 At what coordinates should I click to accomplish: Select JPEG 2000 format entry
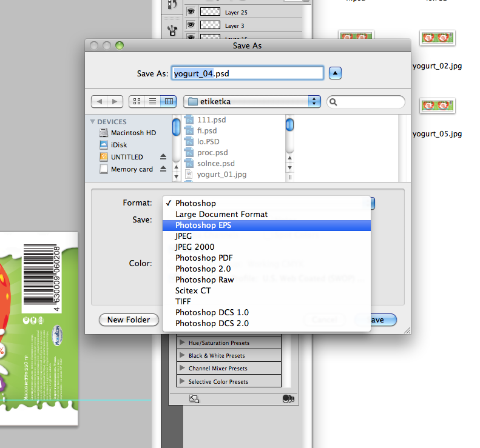(266, 247)
